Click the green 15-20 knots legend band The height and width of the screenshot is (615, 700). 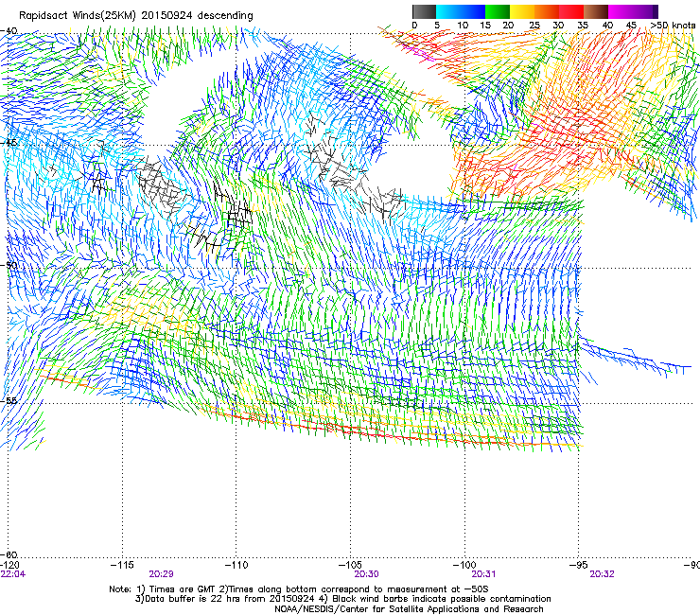[x=498, y=11]
